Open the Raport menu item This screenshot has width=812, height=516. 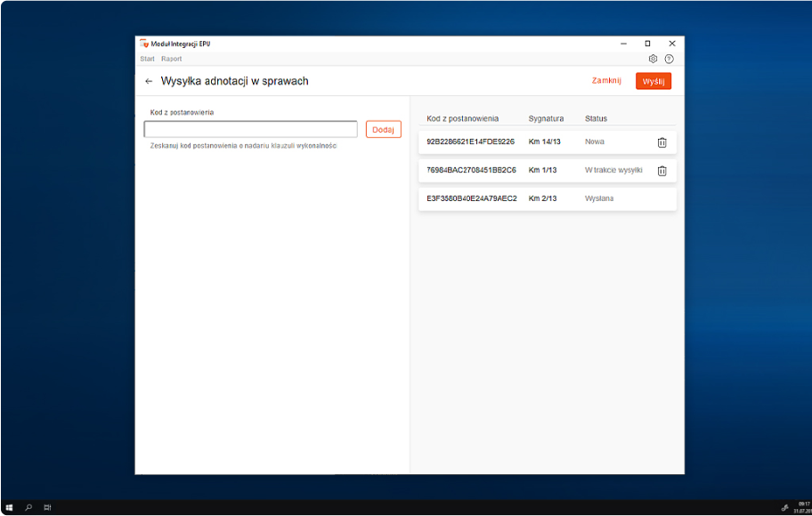(x=172, y=59)
